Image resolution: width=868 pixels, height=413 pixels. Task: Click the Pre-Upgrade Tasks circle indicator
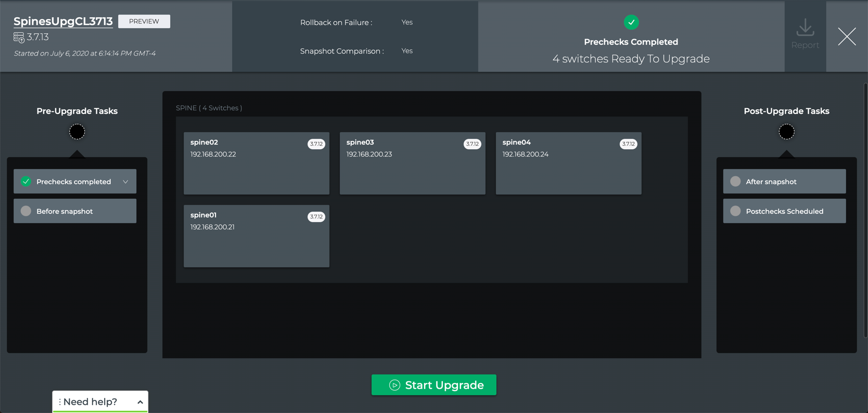click(77, 132)
